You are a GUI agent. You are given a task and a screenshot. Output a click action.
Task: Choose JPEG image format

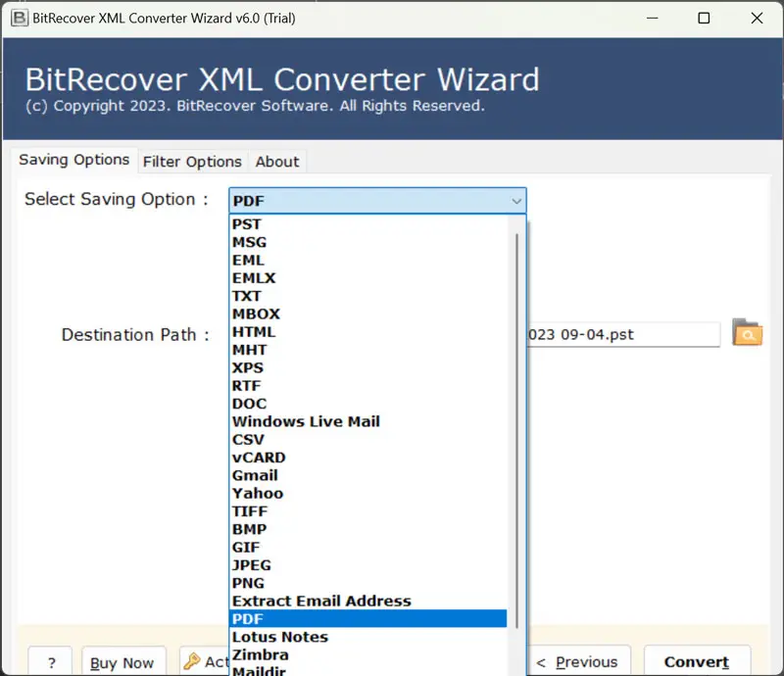pyautogui.click(x=368, y=565)
